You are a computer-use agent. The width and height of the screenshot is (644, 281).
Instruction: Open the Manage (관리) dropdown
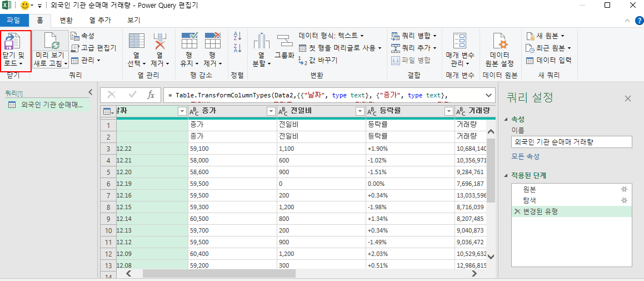[x=86, y=61]
